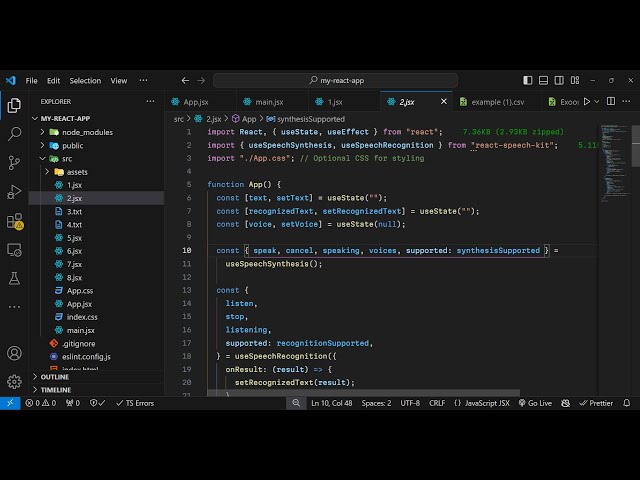Open the Selection menu
The width and height of the screenshot is (640, 480).
point(85,80)
